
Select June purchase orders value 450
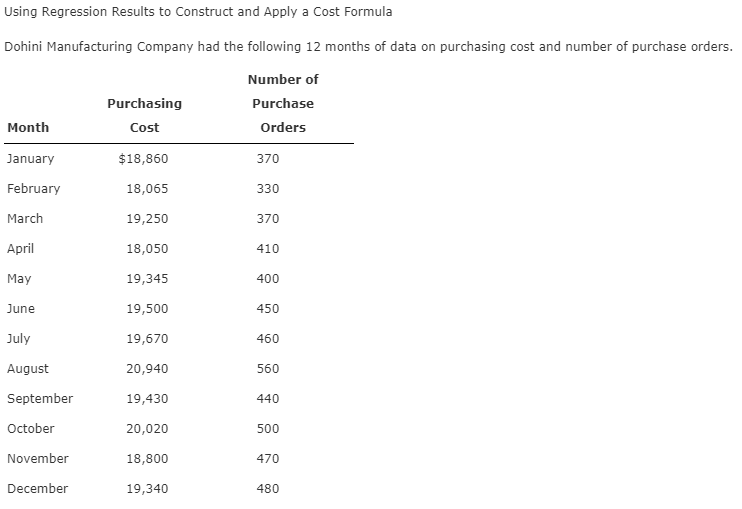point(268,309)
